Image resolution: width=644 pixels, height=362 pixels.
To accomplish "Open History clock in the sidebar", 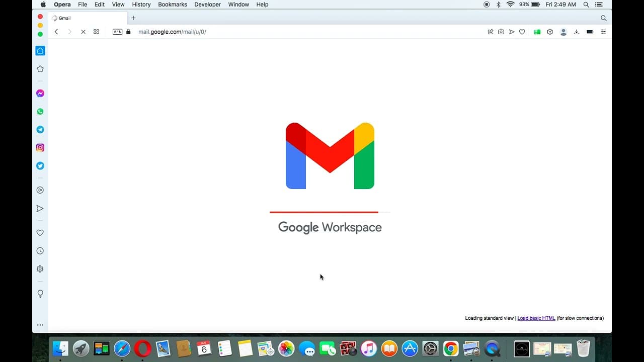I will click(x=40, y=251).
